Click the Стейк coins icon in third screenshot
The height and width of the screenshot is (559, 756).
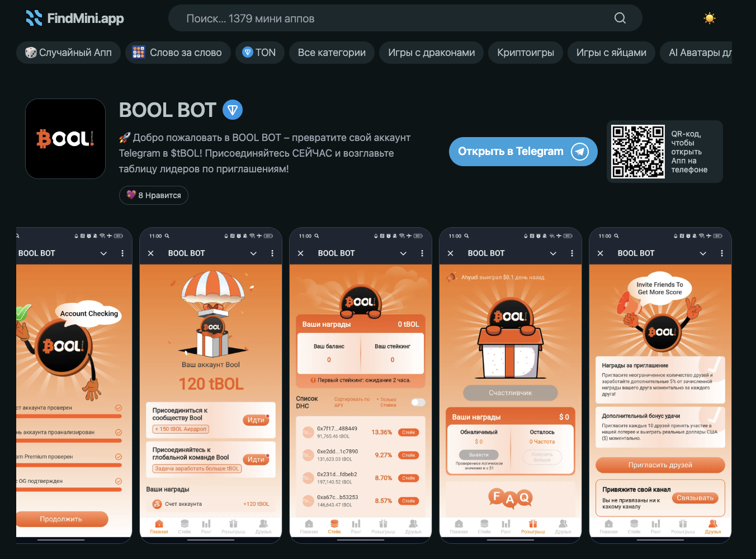tap(334, 524)
